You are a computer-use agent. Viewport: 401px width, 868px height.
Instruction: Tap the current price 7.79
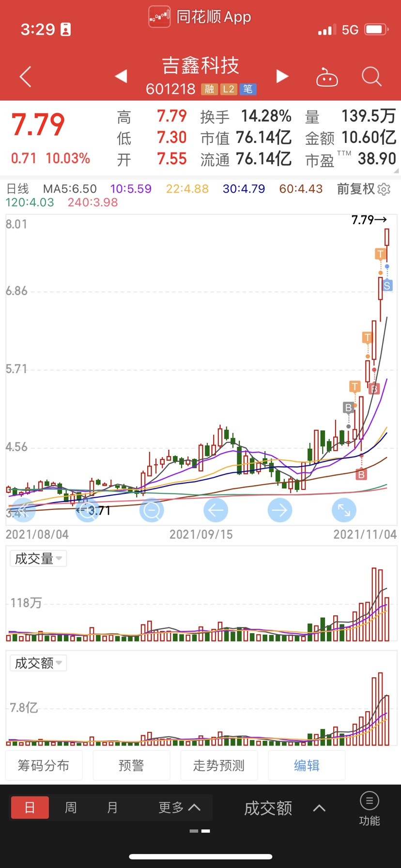pyautogui.click(x=38, y=125)
